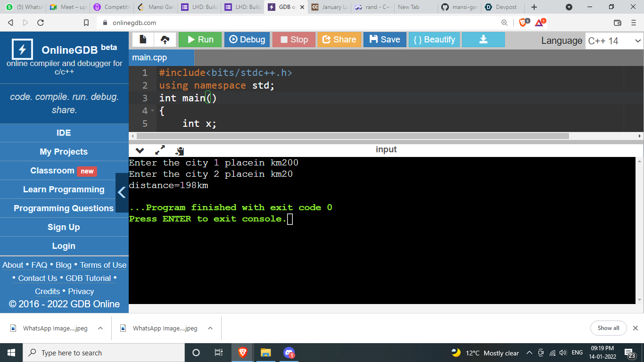
Task: Open the Language C++ 14 dropdown
Action: [614, 41]
